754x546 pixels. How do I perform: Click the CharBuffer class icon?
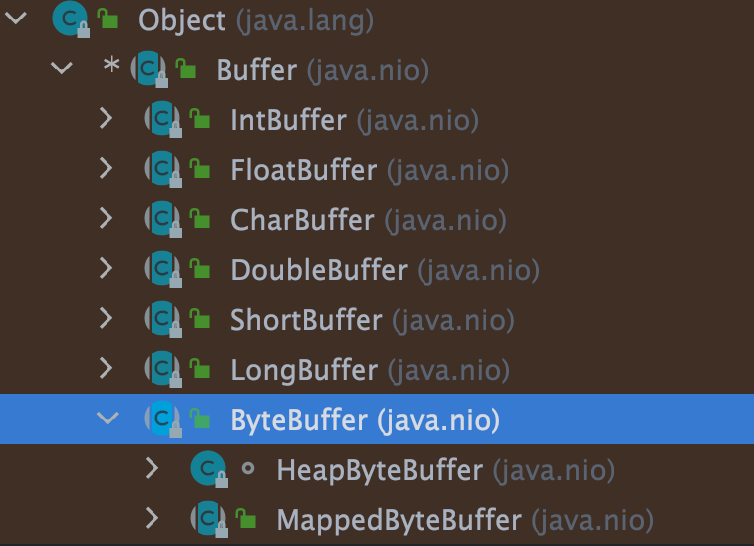click(161, 220)
